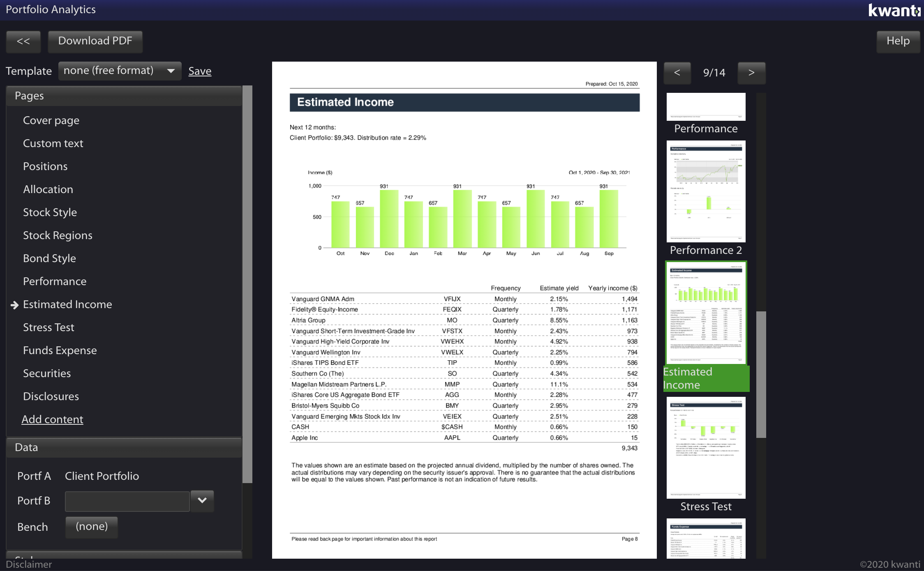Viewport: 924px width, 571px height.
Task: Select Bond Style page
Action: 49,258
